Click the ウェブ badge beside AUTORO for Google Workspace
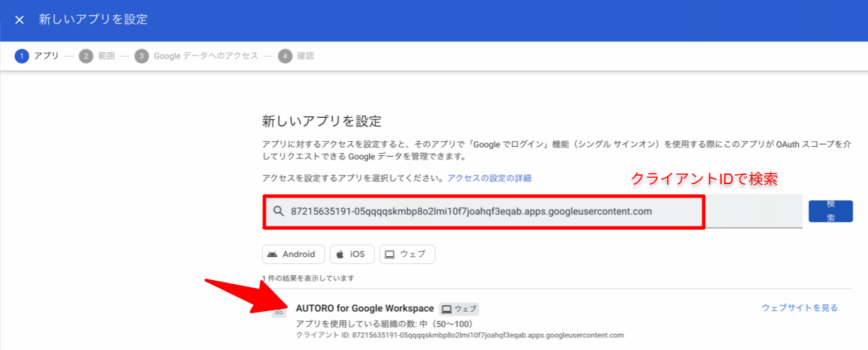The height and width of the screenshot is (350, 868). (458, 308)
